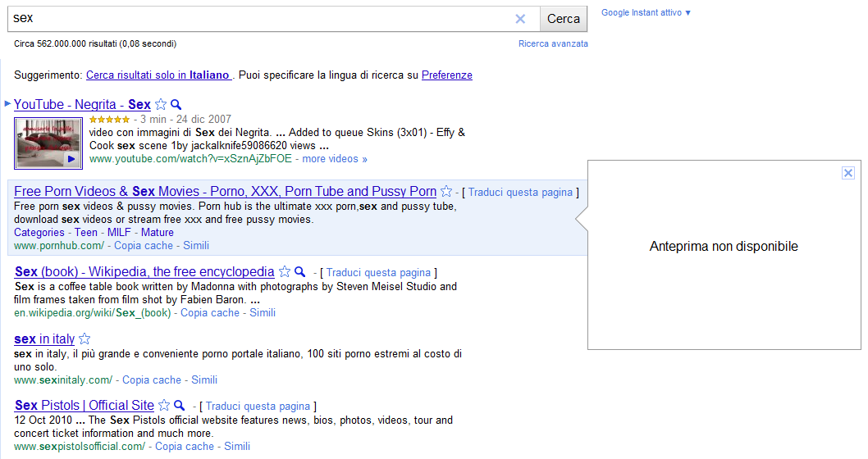Open Copia cache for the sexpistolsofficial.com result
868x459 pixels.
(185, 446)
